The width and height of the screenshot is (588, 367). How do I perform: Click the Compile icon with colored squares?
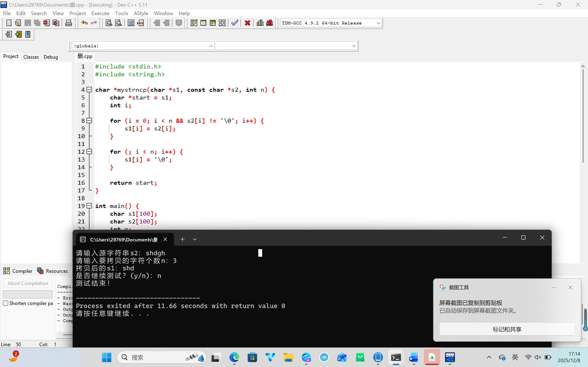click(x=194, y=23)
